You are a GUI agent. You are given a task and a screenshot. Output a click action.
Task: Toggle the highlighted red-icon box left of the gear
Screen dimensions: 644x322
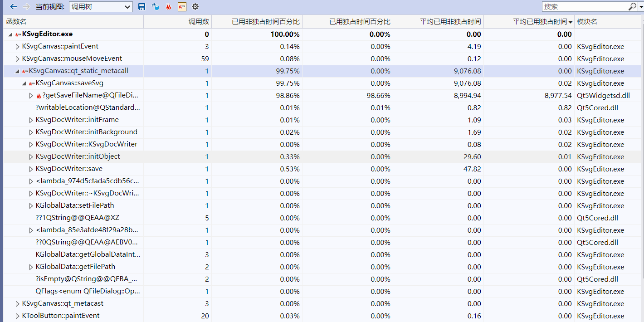pos(182,7)
